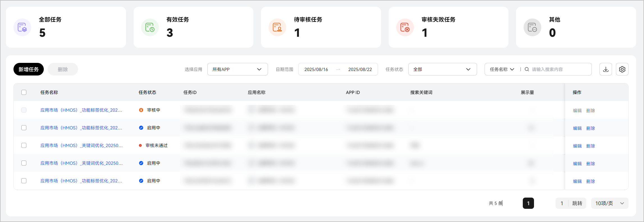Click the page number input before 跳转

click(x=562, y=203)
